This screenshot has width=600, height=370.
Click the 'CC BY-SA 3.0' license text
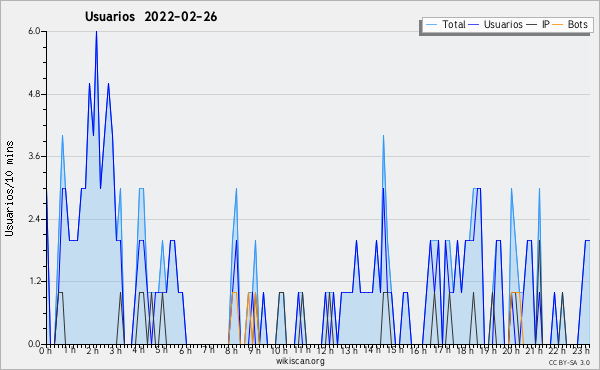pos(569,362)
